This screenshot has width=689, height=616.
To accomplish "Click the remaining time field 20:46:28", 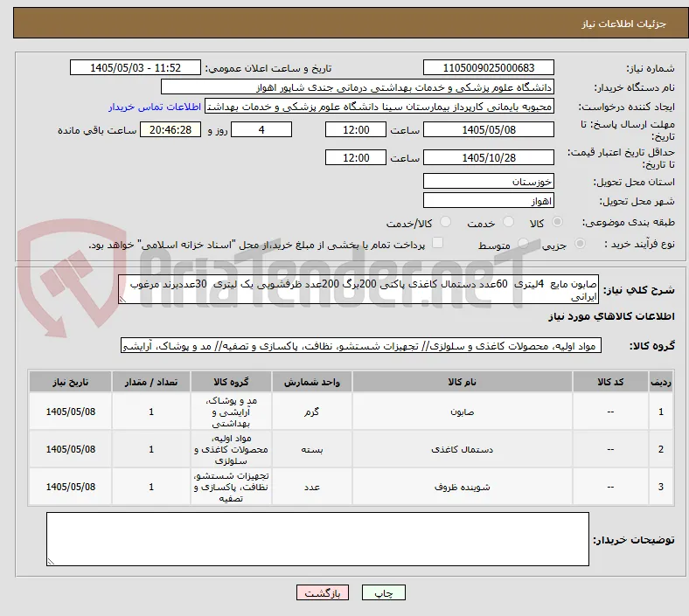I will (171, 129).
